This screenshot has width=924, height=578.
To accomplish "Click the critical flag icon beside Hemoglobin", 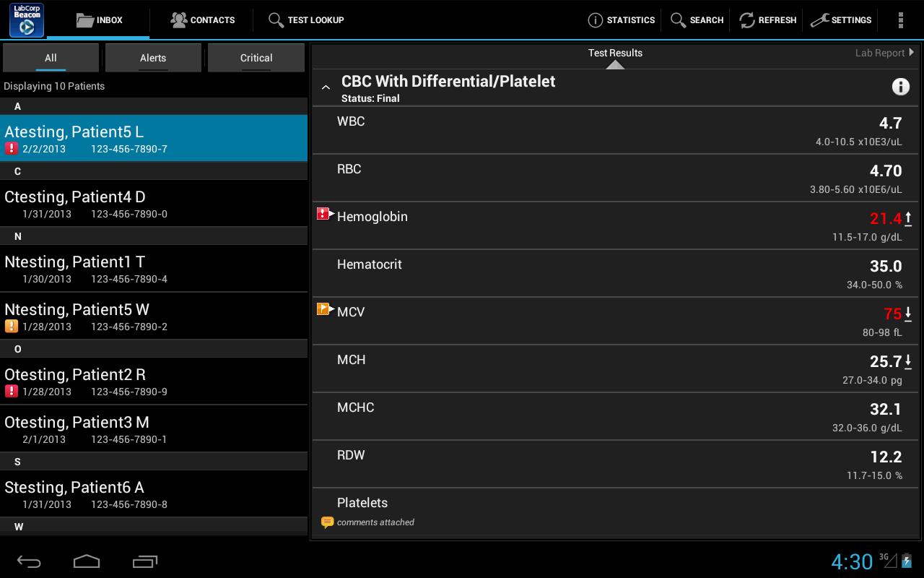I will pos(325,214).
